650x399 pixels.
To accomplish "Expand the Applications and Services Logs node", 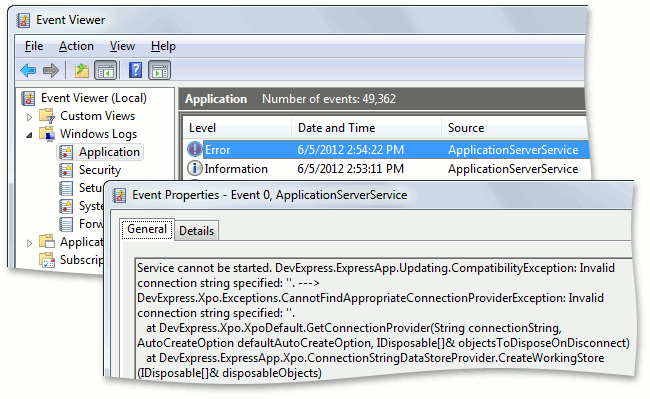I will 29,243.
